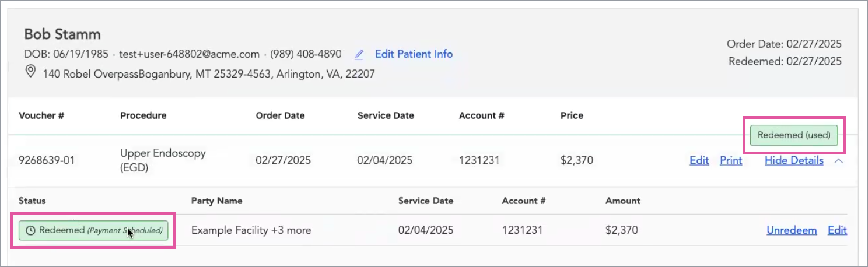
Task: Click Edit link for voucher 9268639-01
Action: 699,160
